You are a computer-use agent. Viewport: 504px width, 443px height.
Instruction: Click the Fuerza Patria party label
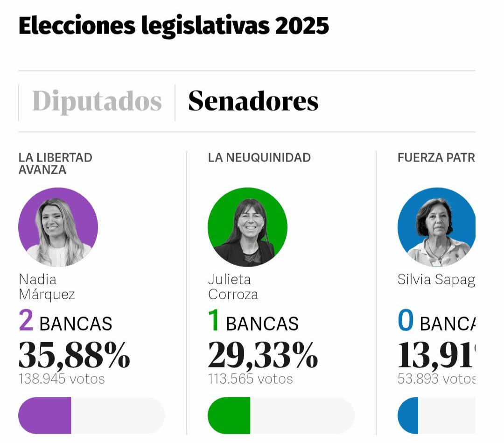pyautogui.click(x=436, y=158)
